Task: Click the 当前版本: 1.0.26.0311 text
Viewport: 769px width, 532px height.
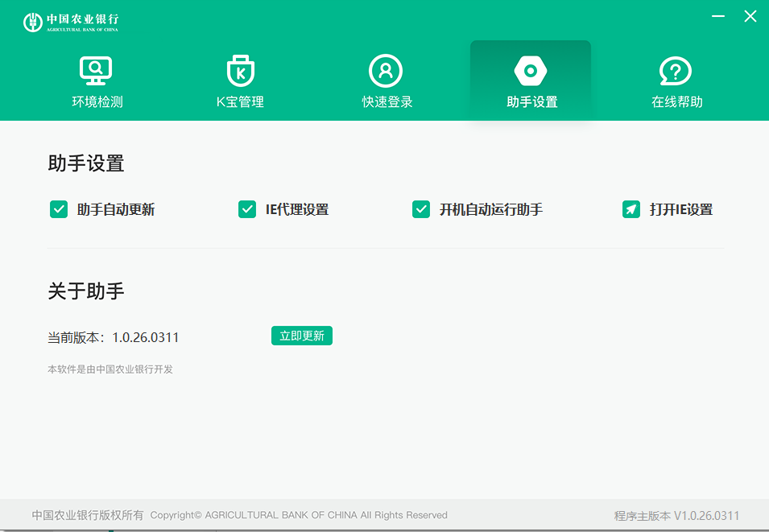Action: [x=114, y=337]
